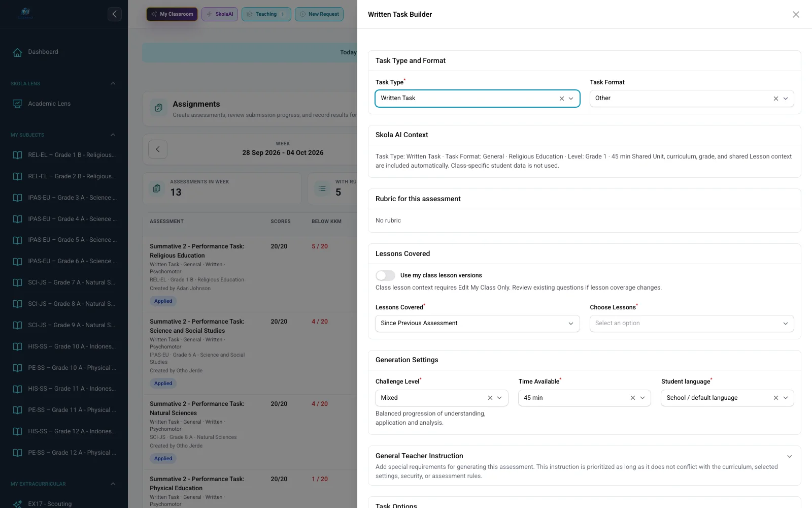Click Applied badge under Religious Education assessment
The image size is (812, 508).
[163, 301]
